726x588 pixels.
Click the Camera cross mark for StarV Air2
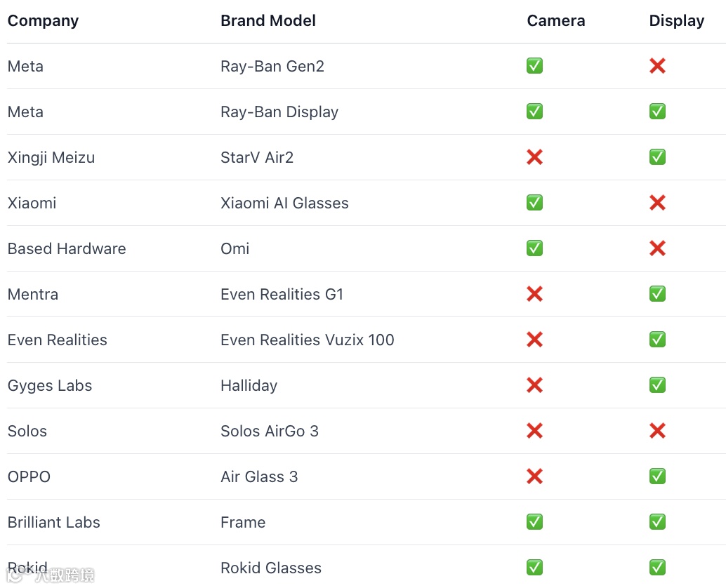tap(534, 157)
